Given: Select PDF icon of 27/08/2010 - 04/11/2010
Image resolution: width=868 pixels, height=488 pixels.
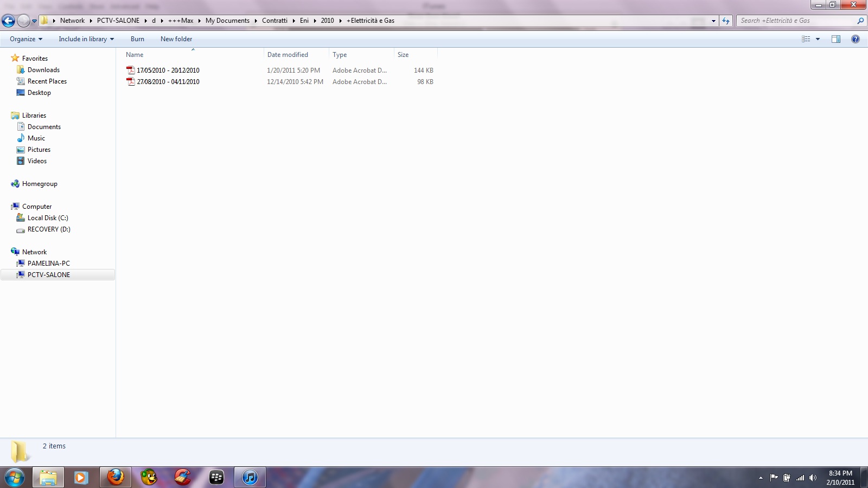Looking at the screenshot, I should pos(131,82).
